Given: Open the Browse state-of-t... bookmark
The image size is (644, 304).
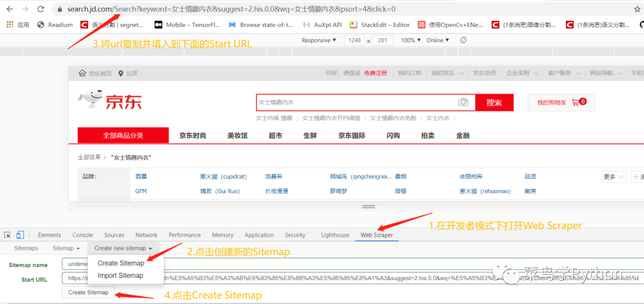Looking at the screenshot, I should [261, 24].
